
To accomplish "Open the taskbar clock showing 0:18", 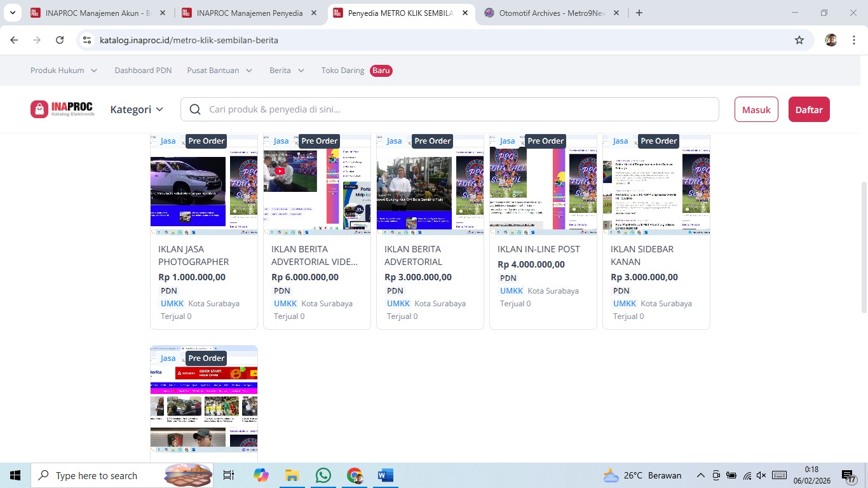I will click(813, 475).
